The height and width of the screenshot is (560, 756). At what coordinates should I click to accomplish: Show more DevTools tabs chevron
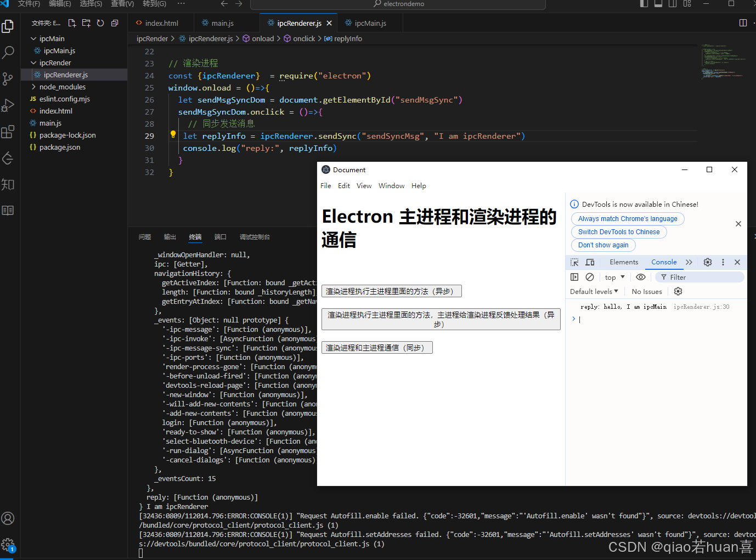[689, 262]
